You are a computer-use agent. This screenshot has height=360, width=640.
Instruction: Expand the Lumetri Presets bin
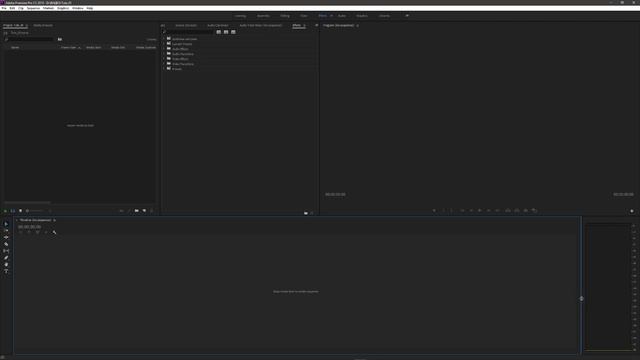(x=164, y=44)
